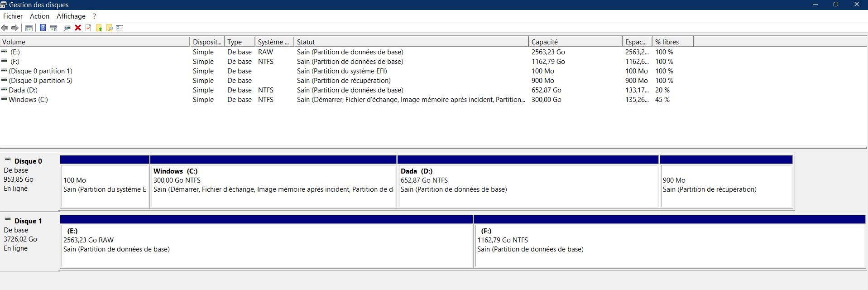Click drive icon of (E:) volume row
The height and width of the screenshot is (290, 868).
(5, 52)
